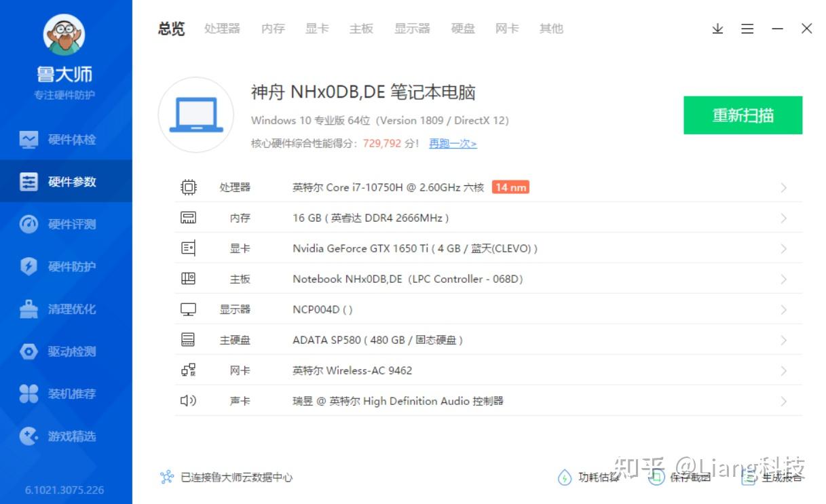Viewport: 826px width, 504px height.
Task: Open 装机推荐 sidebar item
Action: (x=66, y=393)
